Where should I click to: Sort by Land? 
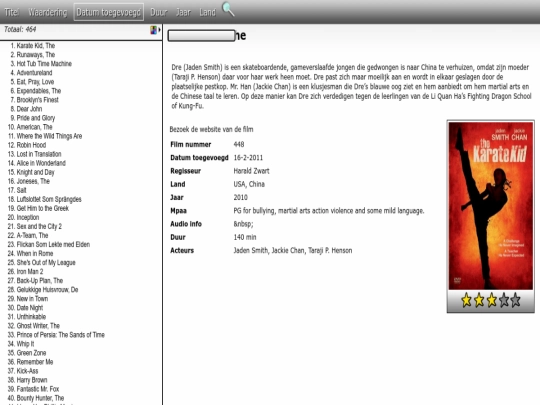coord(207,12)
